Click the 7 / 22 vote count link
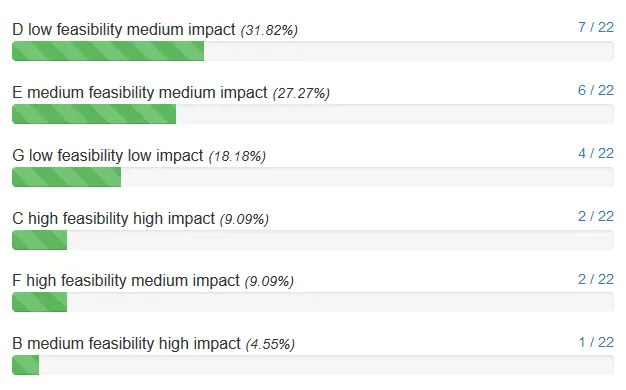The height and width of the screenshot is (390, 626). point(596,27)
